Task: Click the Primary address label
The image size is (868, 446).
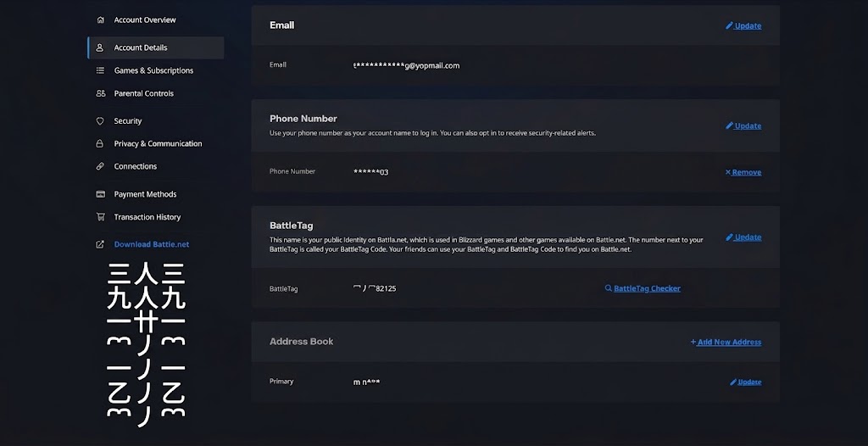Action: point(281,382)
